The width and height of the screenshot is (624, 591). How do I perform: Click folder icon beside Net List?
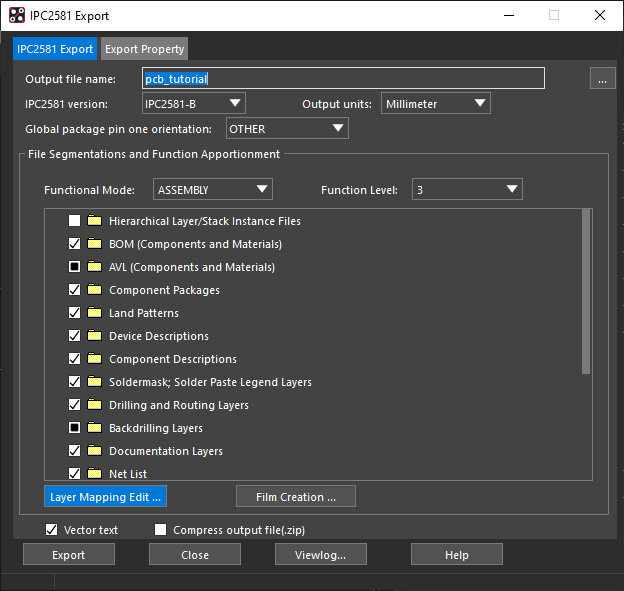pos(94,473)
